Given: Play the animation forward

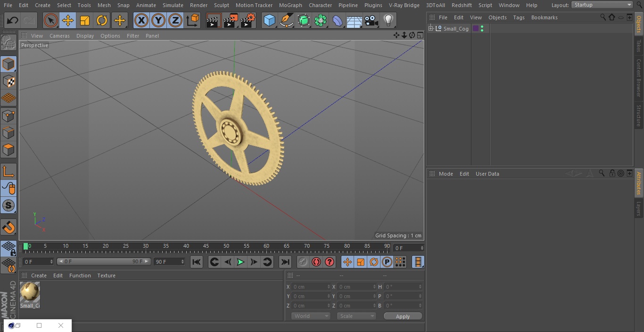Looking at the screenshot, I should point(240,262).
